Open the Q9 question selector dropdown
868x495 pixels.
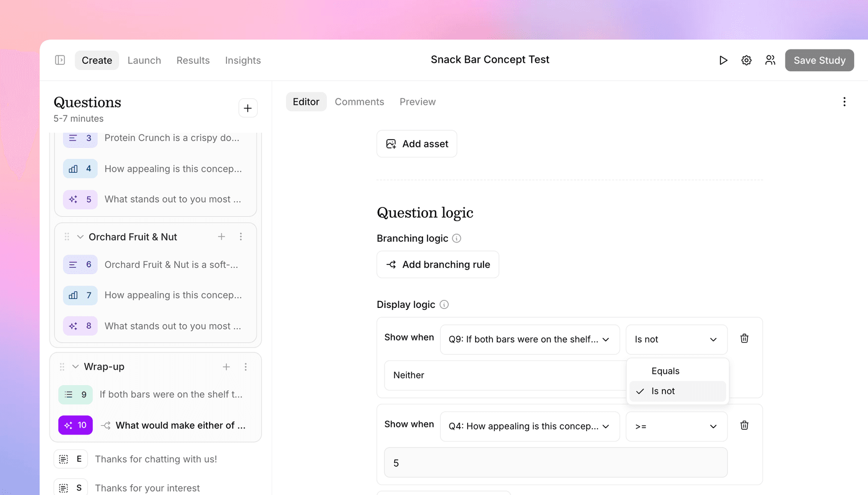(530, 340)
